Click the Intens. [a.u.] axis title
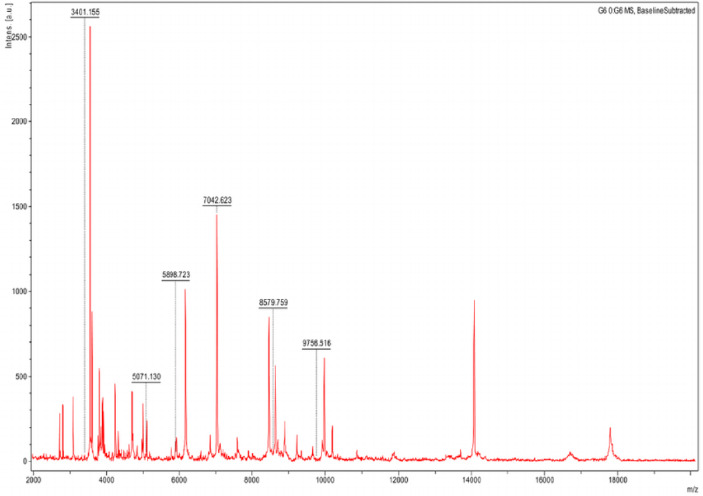This screenshot has width=703, height=496. coord(9,26)
